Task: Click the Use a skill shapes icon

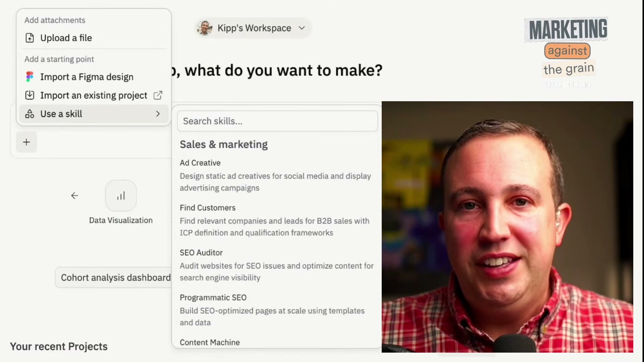Action: pos(30,114)
